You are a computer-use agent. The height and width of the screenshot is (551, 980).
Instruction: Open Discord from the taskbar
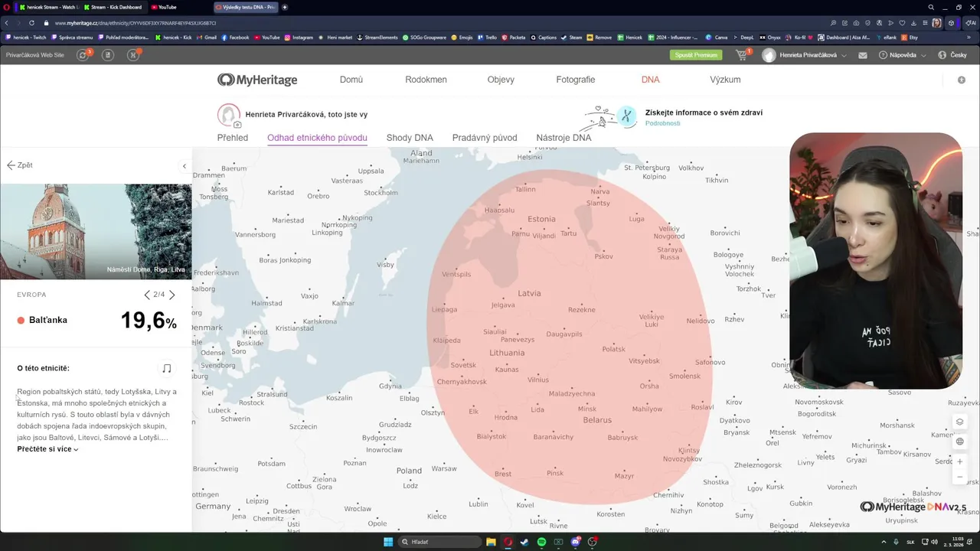pyautogui.click(x=575, y=542)
